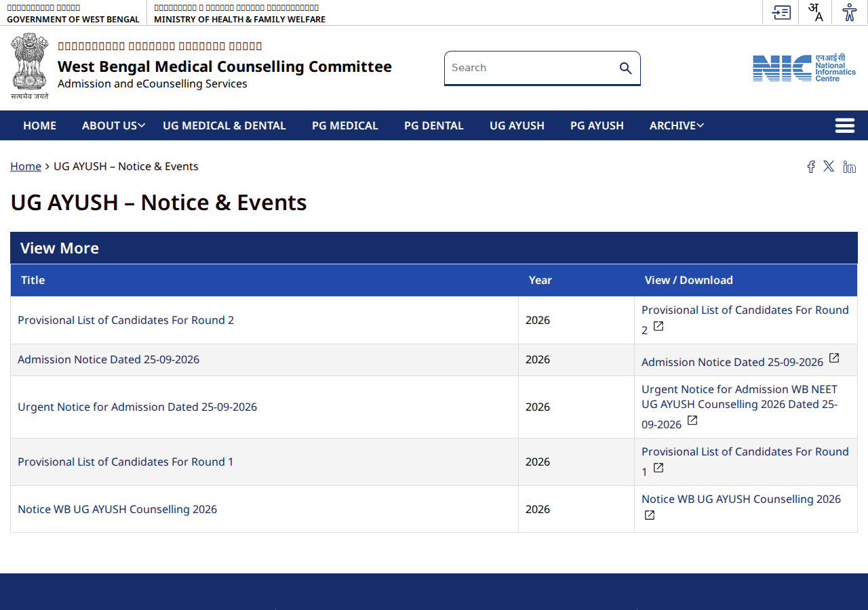Viewport: 868px width, 610px height.
Task: Download Provisional List For Round 1 link
Action: click(745, 461)
